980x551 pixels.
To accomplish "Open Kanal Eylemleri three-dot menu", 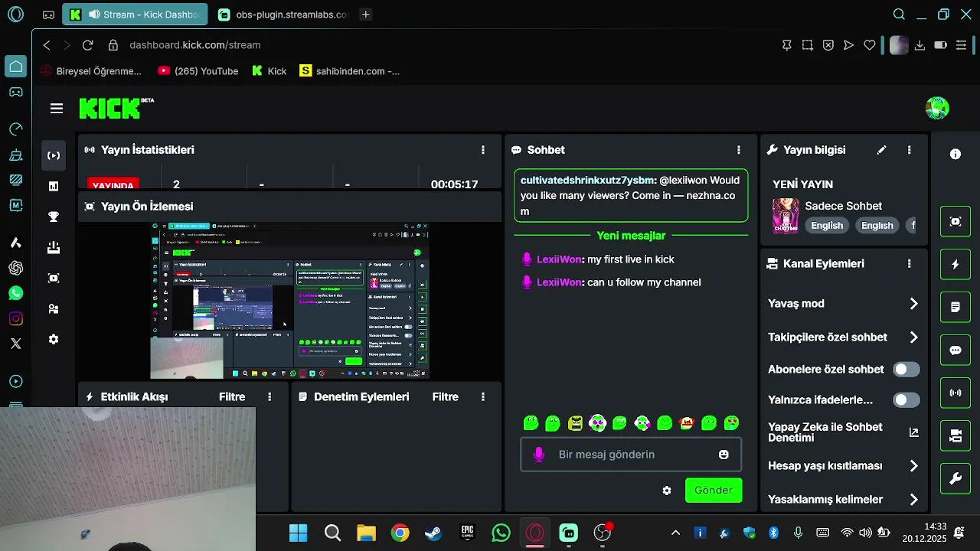I will pos(910,263).
